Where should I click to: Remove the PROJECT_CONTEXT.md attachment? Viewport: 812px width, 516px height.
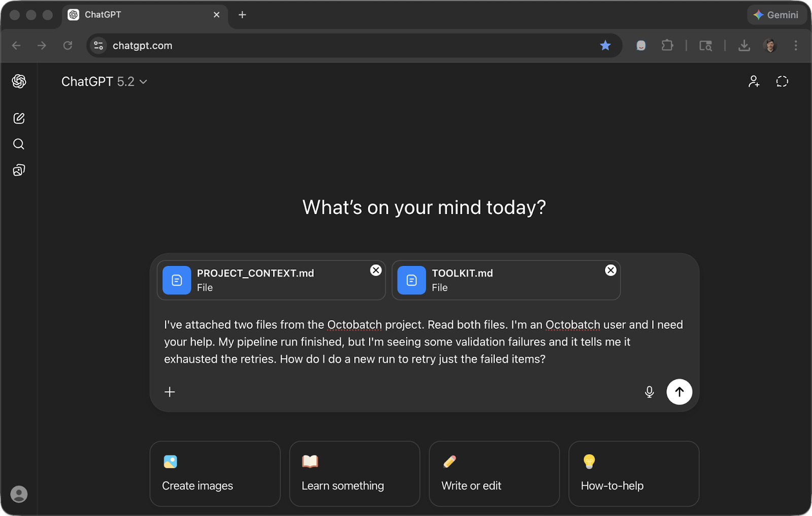[x=376, y=270]
